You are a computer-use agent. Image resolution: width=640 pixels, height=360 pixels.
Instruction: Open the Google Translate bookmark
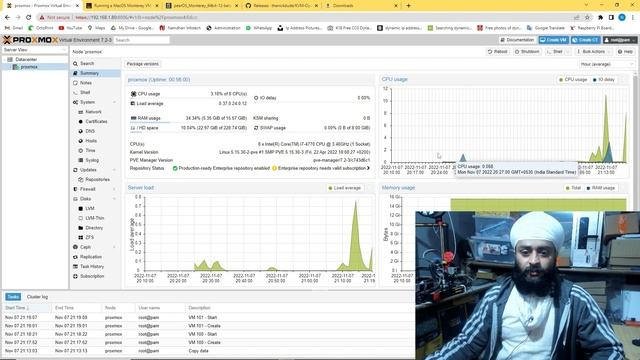(546, 28)
